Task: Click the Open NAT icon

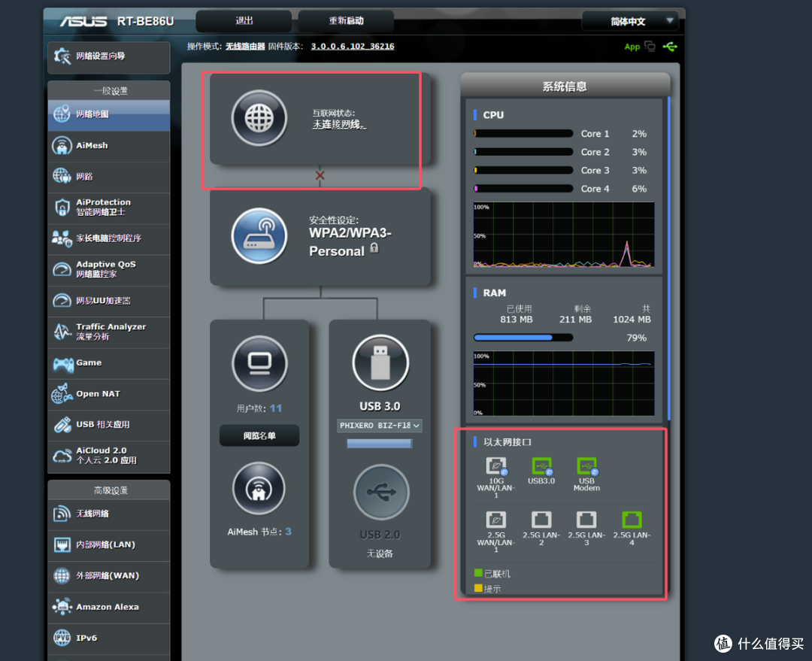Action: (x=62, y=394)
